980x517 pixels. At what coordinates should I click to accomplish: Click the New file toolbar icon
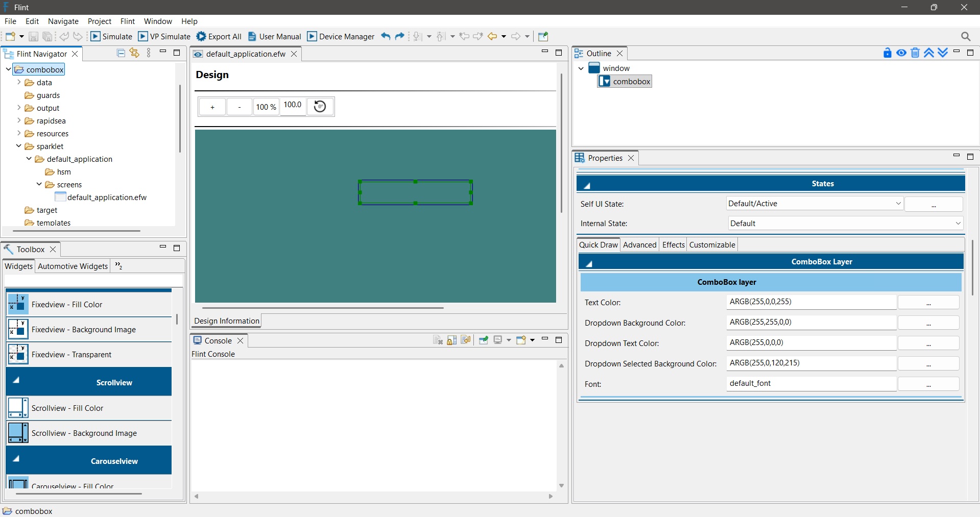(x=10, y=36)
